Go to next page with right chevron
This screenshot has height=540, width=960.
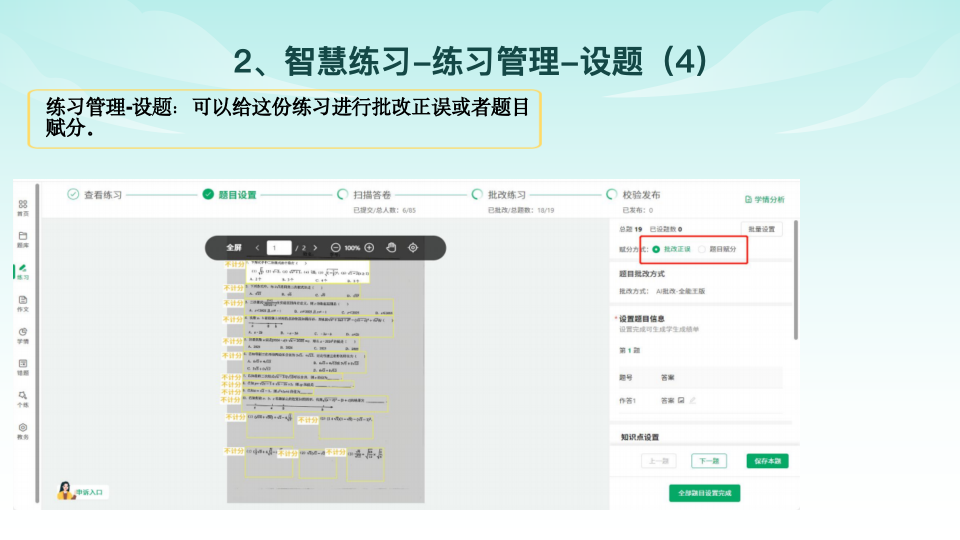316,247
